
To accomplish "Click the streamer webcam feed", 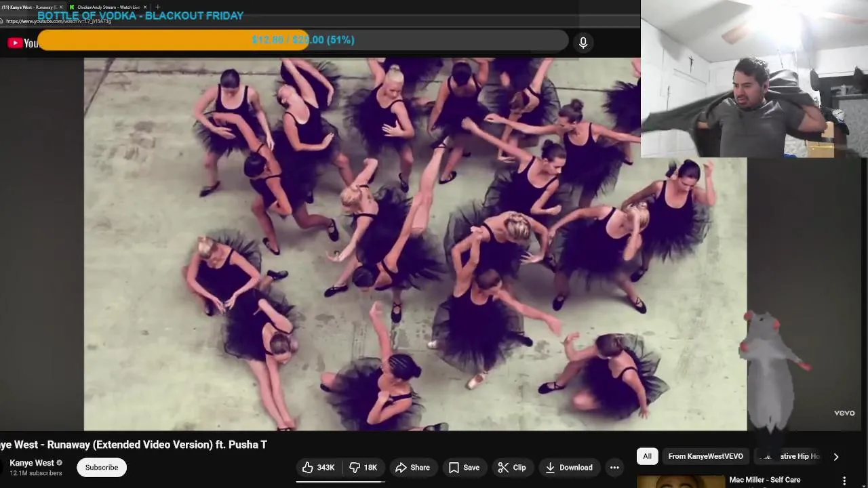I will (x=754, y=79).
